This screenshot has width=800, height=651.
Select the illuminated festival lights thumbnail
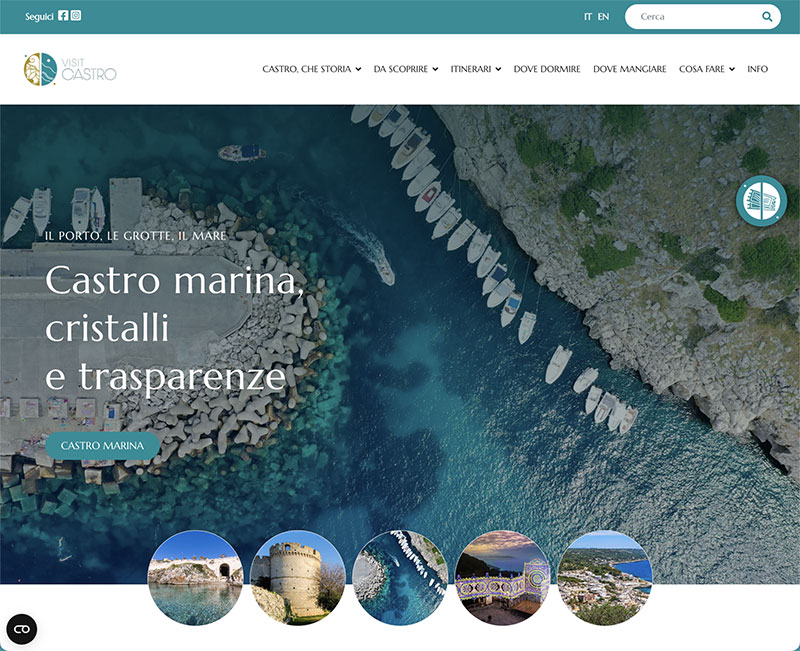coord(502,577)
